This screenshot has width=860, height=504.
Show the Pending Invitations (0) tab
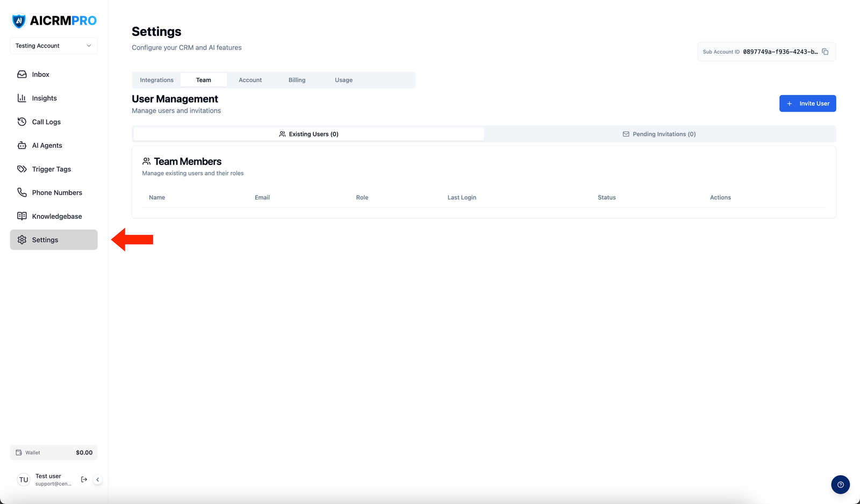coord(660,134)
